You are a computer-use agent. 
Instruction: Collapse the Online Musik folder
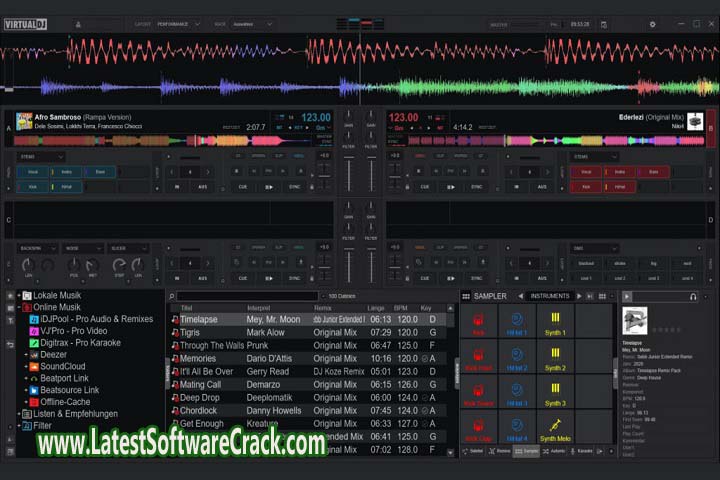click(x=19, y=307)
